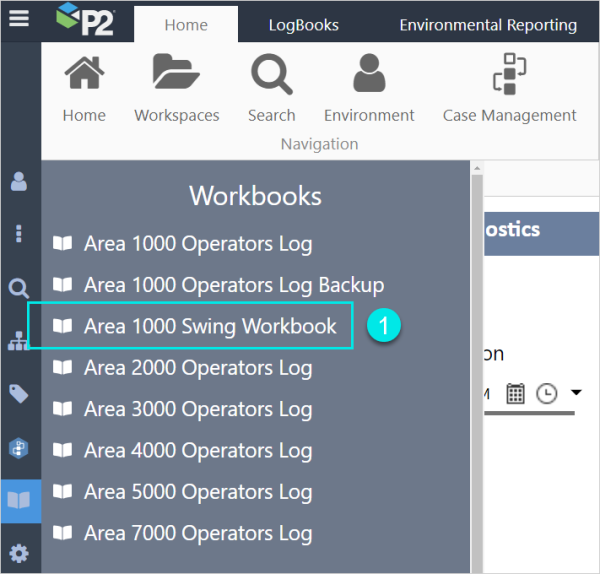Open Area 1000 Operators Log Backup
The height and width of the screenshot is (574, 600).
[x=233, y=285]
